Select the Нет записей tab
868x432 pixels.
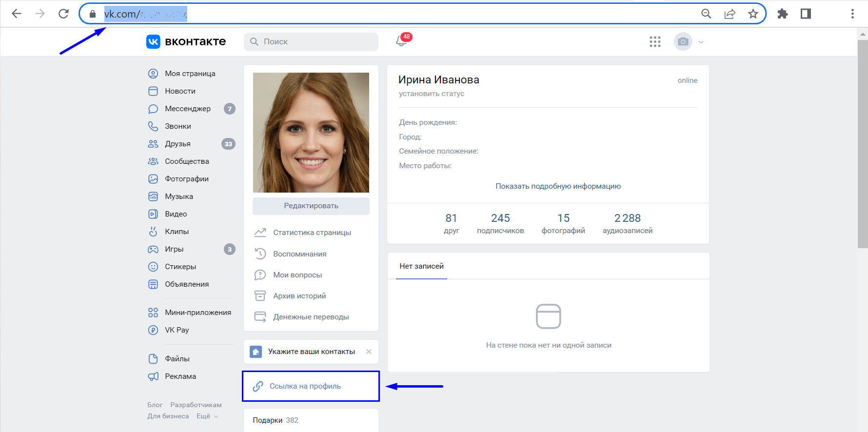(x=421, y=266)
